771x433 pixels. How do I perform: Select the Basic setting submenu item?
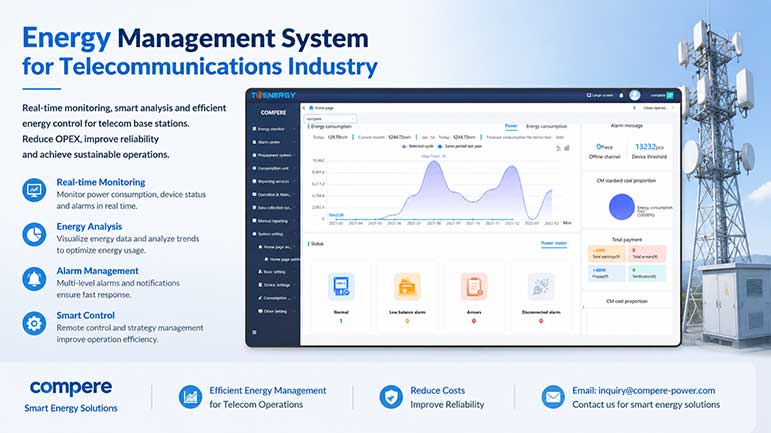274,272
